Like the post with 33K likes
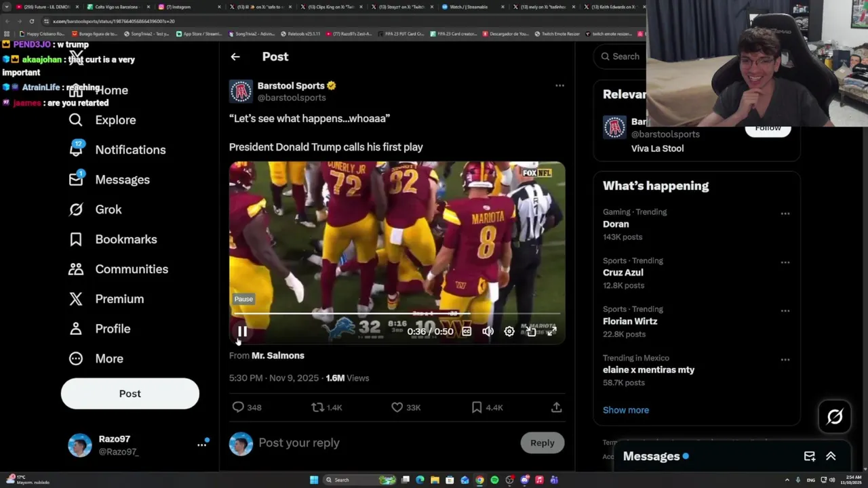This screenshot has width=868, height=488. [x=406, y=407]
